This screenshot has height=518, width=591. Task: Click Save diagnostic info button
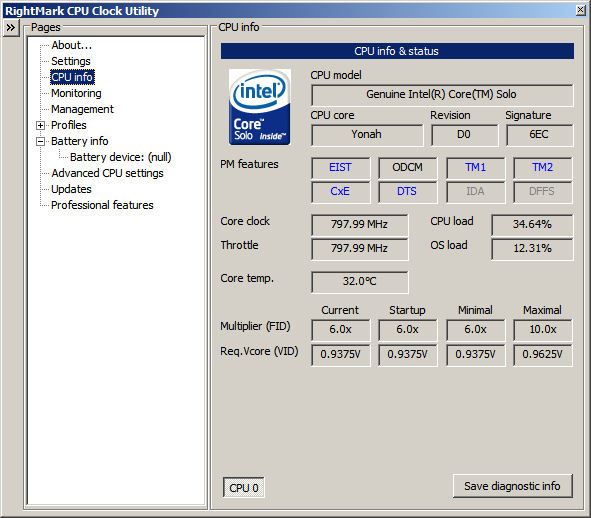click(513, 486)
